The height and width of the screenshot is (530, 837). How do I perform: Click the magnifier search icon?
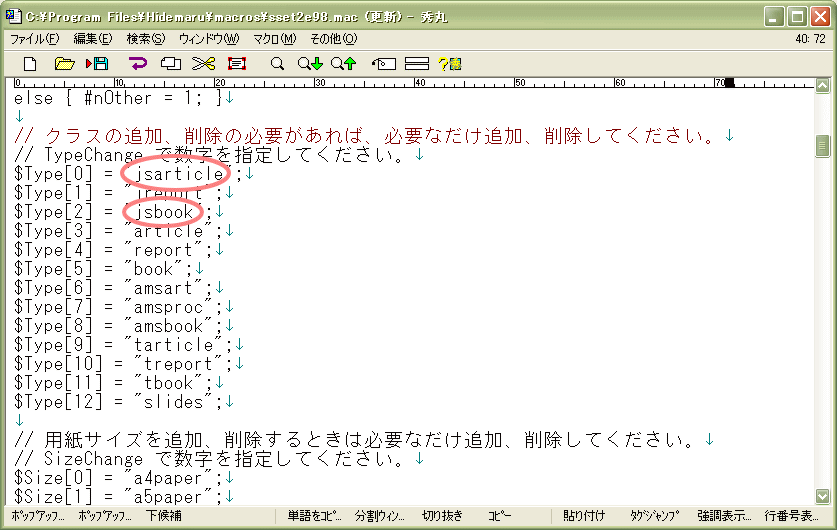278,64
